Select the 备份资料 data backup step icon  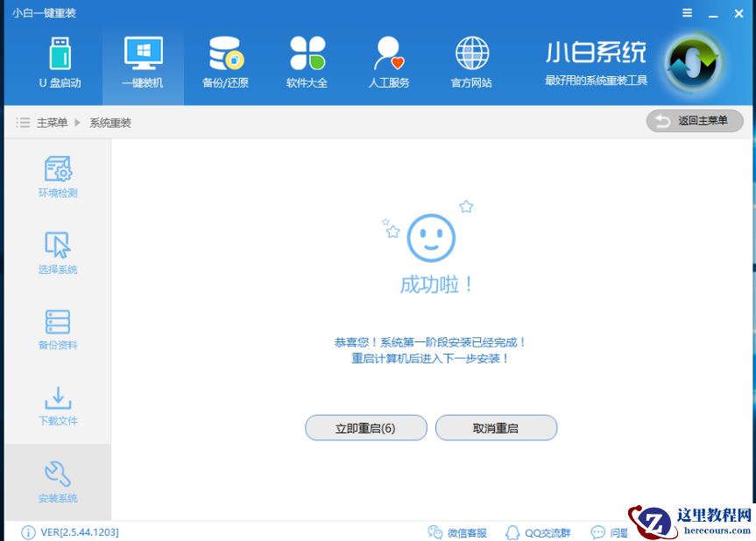57,327
